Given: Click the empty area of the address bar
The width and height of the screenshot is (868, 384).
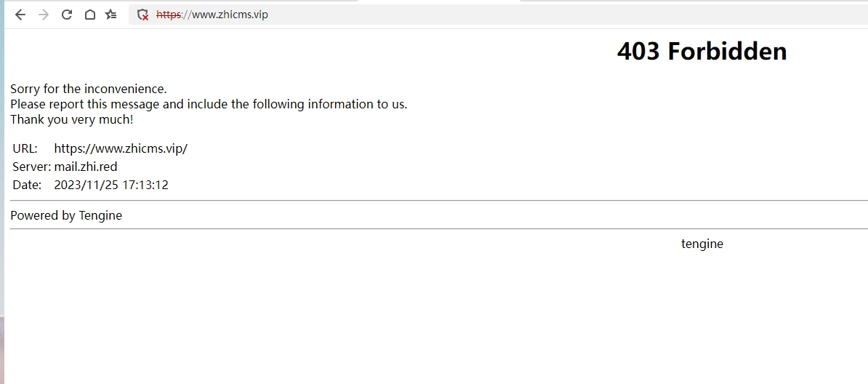Looking at the screenshot, I should [553, 15].
